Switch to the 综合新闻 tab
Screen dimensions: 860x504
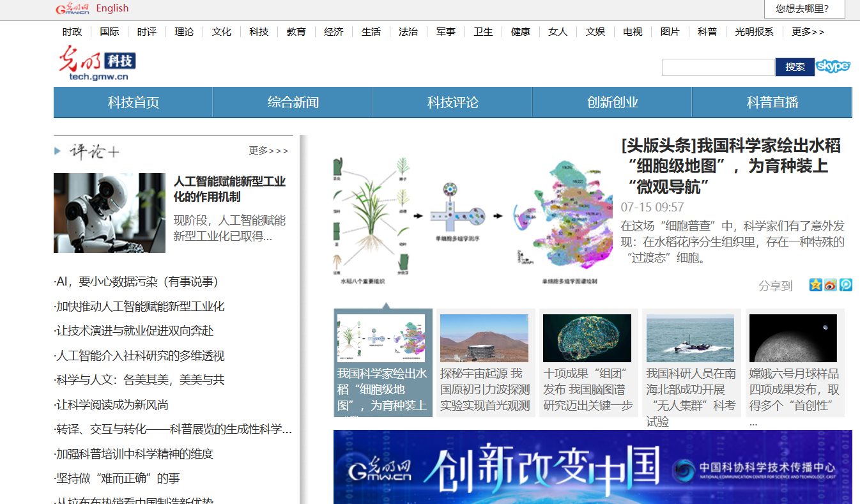(x=293, y=102)
